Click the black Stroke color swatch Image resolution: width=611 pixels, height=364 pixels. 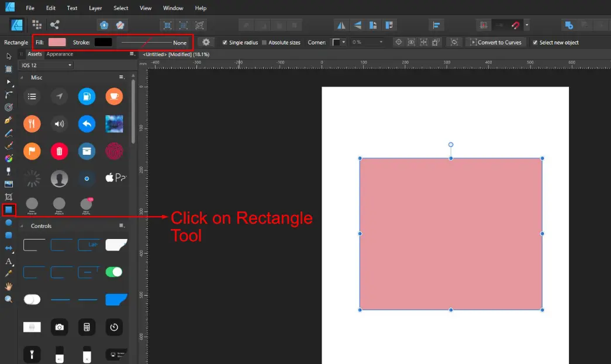tap(103, 42)
